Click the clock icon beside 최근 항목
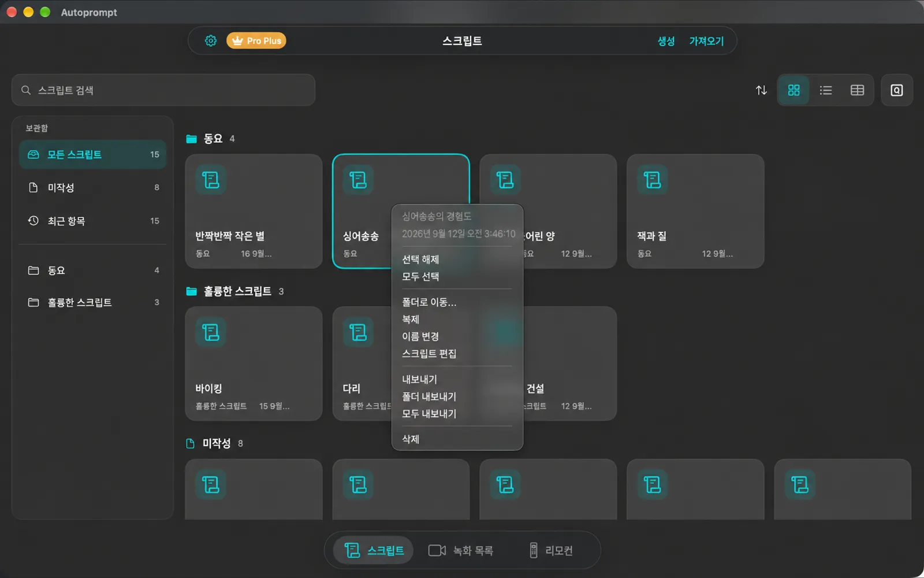This screenshot has height=578, width=924. point(33,221)
